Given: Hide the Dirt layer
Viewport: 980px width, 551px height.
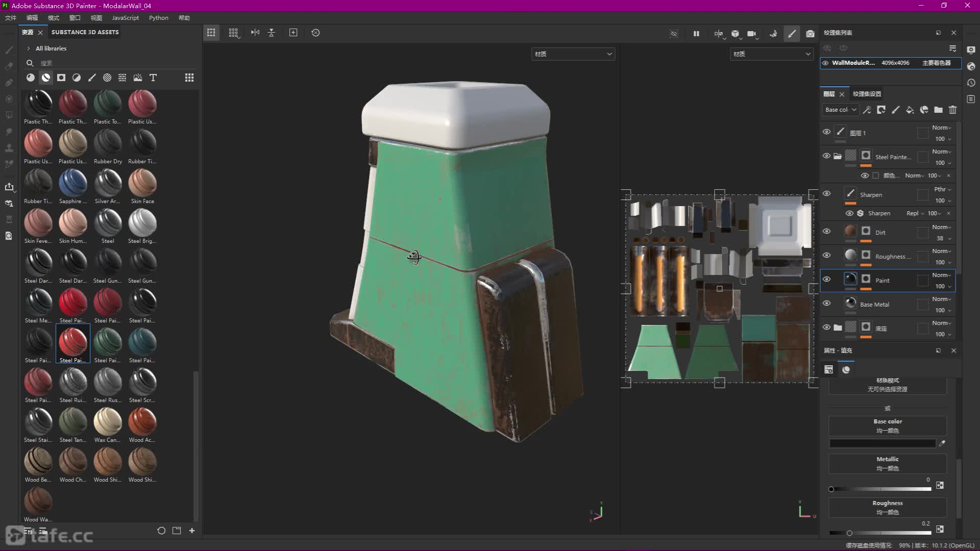Looking at the screenshot, I should [826, 231].
